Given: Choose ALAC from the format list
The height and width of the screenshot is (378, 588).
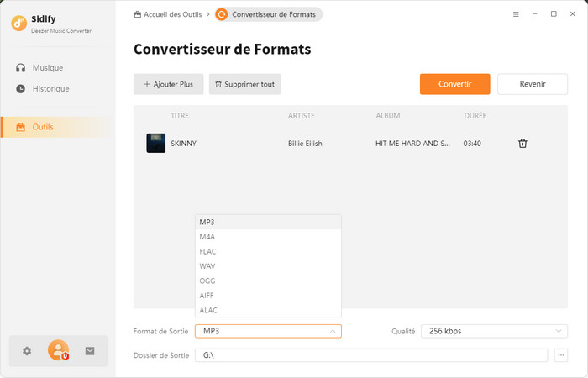Looking at the screenshot, I should (x=268, y=310).
